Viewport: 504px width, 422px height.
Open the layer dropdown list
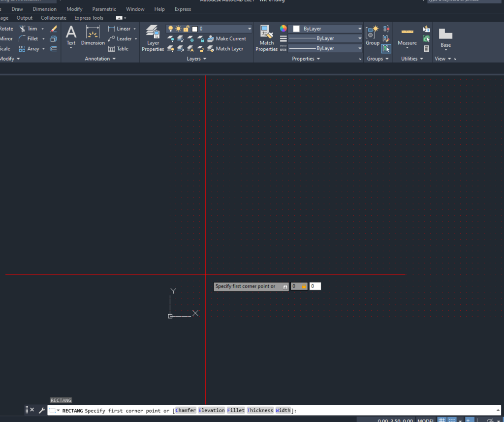click(x=250, y=29)
